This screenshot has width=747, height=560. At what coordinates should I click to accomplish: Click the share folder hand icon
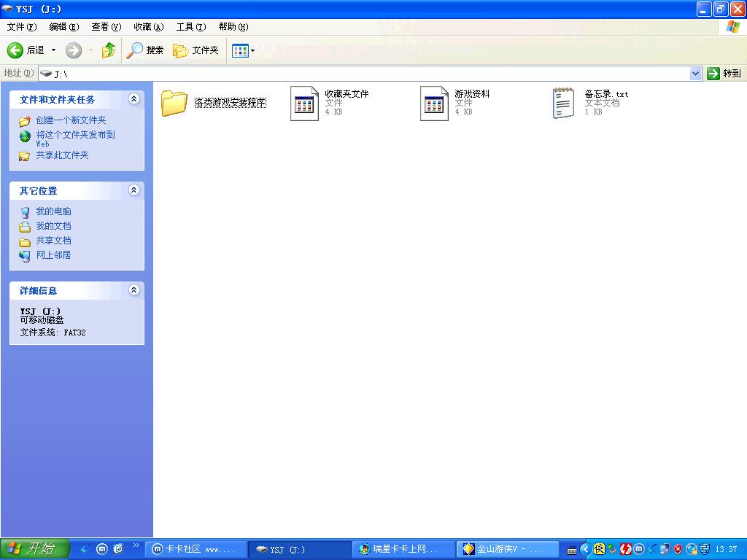pos(24,156)
